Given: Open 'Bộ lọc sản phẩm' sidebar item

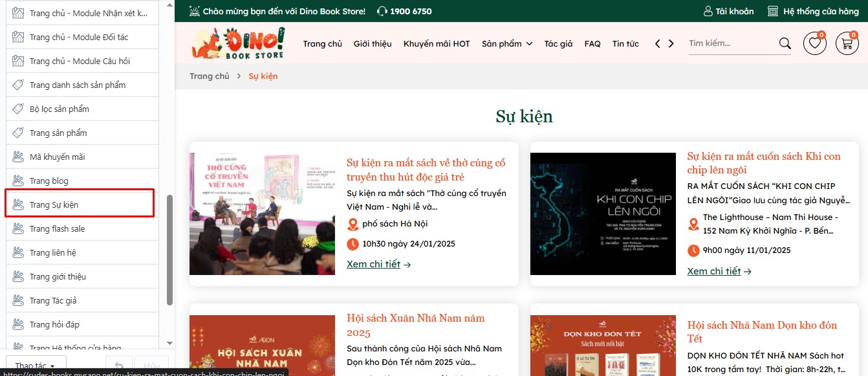Looking at the screenshot, I should tap(82, 109).
